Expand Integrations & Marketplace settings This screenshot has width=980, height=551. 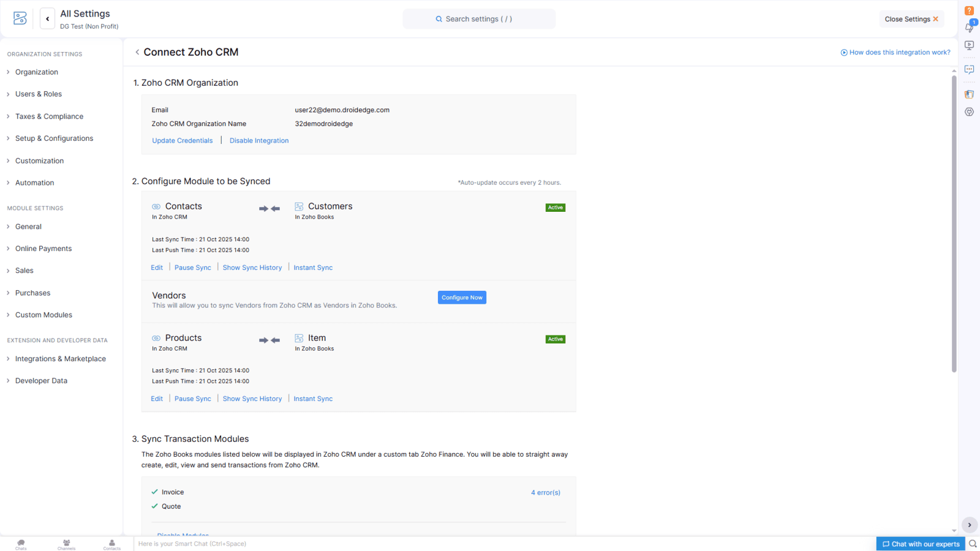pos(60,359)
